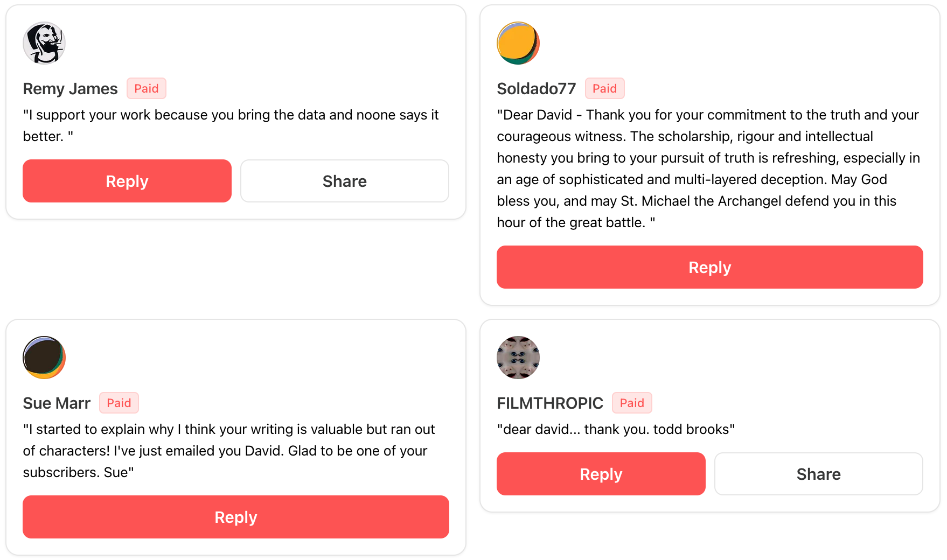Share Remy James's testimonial
The width and height of the screenshot is (947, 560).
coord(345,181)
